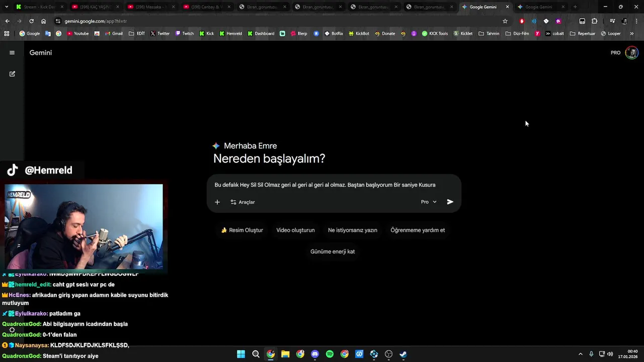
Task: Switch to the KAÇ YAŞIN YouTube tab
Action: (x=94, y=7)
